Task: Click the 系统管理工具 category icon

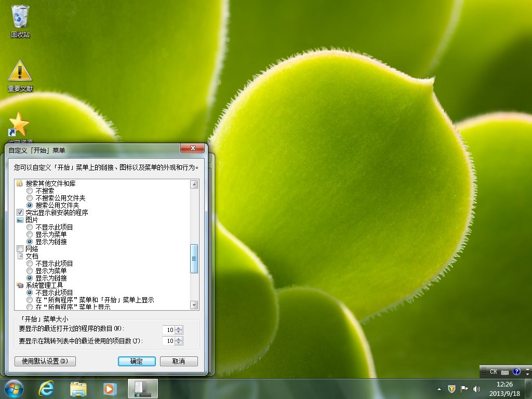Action: [20, 285]
